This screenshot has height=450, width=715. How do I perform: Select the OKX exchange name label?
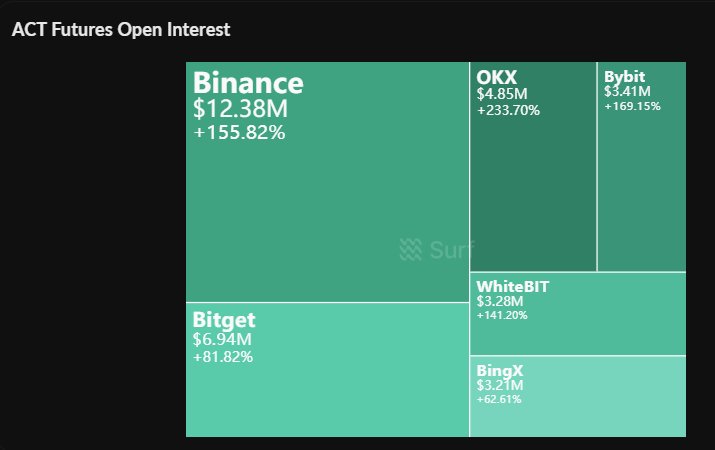[497, 77]
